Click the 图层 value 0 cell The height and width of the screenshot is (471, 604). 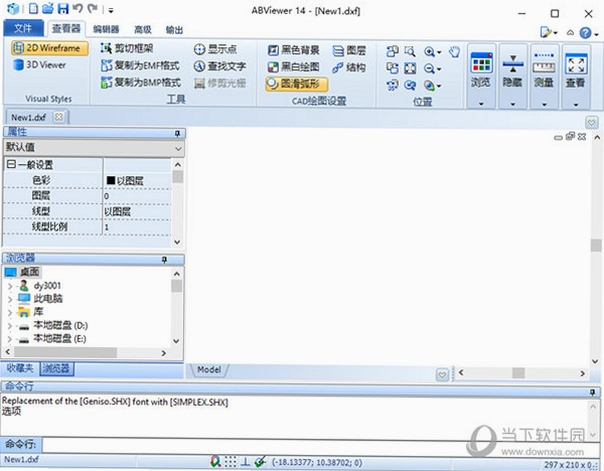tap(137, 196)
